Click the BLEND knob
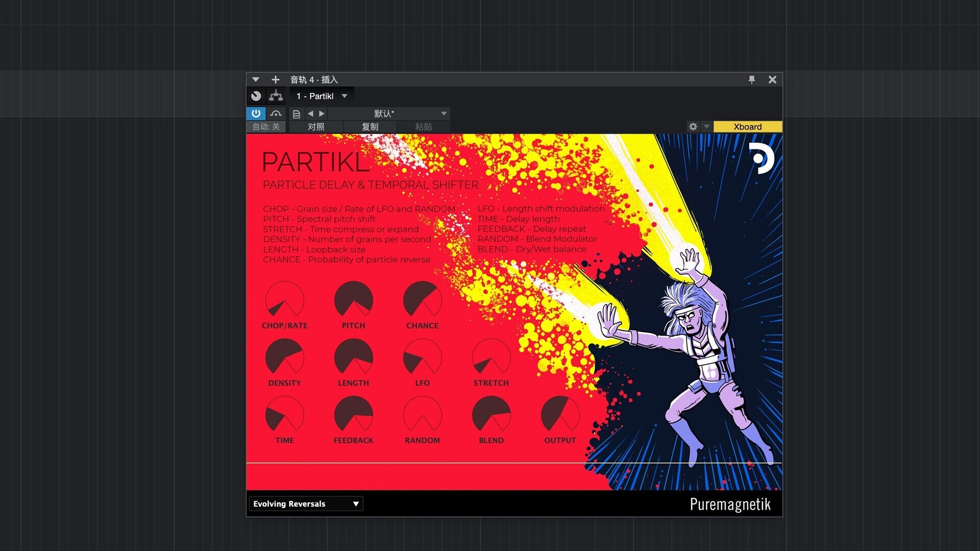 point(492,415)
